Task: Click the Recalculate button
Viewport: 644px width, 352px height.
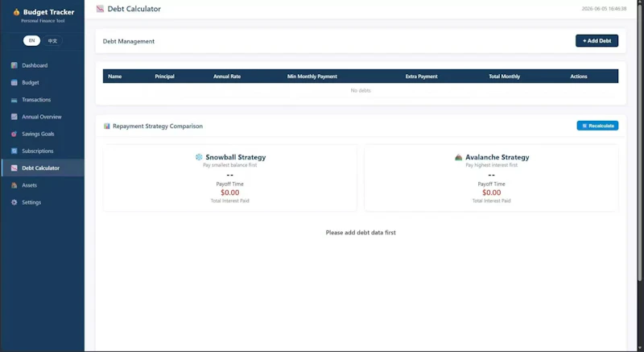Action: [x=597, y=126]
